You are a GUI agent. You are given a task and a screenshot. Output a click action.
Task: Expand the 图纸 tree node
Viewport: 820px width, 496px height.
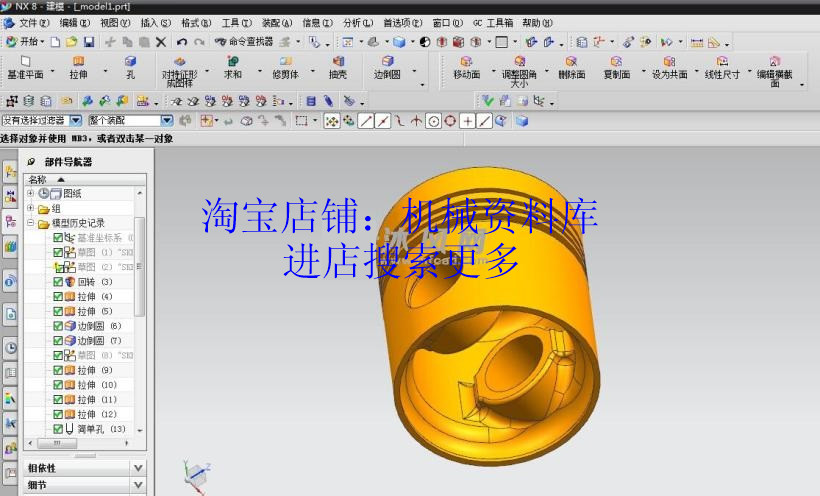[30, 193]
